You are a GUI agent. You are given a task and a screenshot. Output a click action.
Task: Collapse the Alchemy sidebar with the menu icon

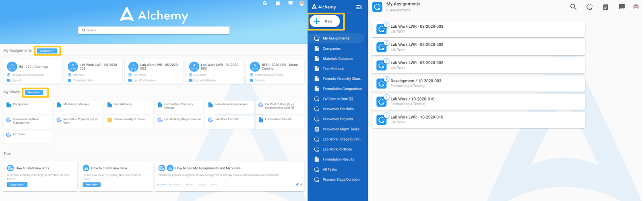[x=359, y=7]
